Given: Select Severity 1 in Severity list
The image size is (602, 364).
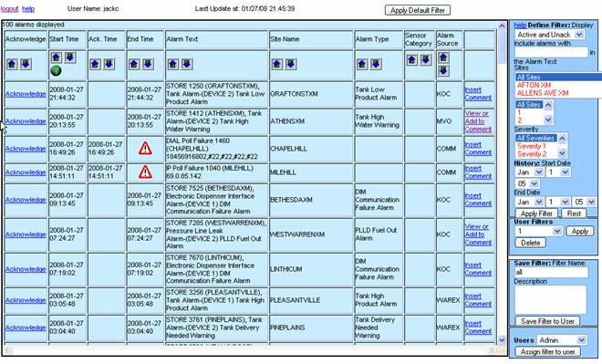Looking at the screenshot, I should point(532,146).
